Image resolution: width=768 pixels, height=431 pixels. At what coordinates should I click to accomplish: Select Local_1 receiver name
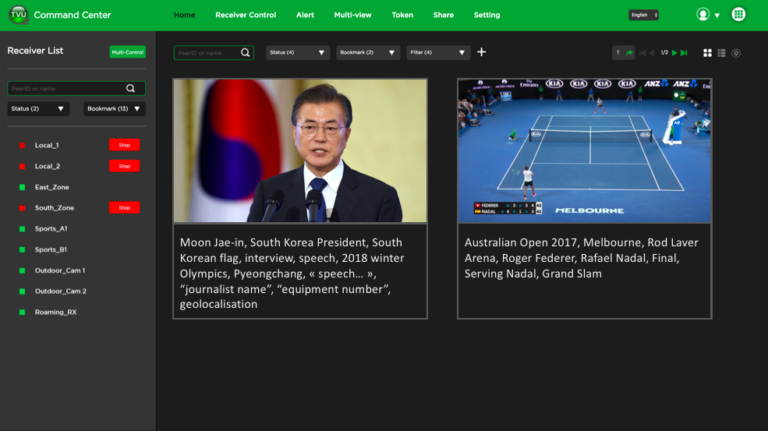[47, 145]
